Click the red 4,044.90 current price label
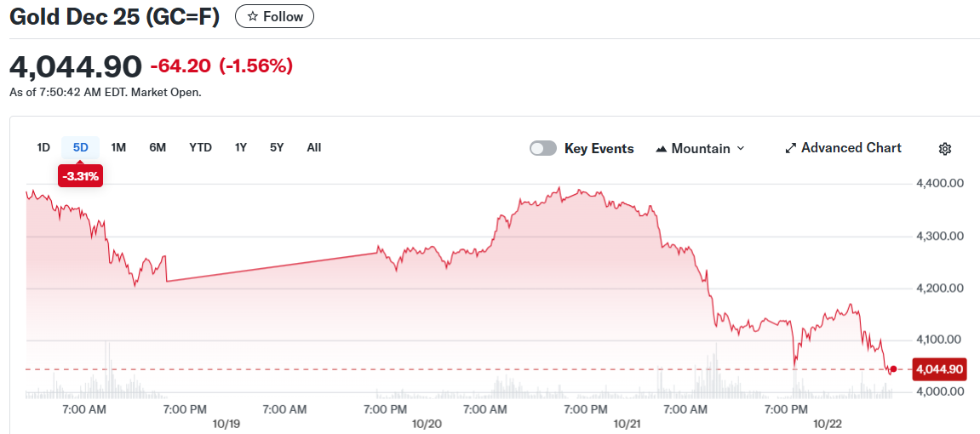This screenshot has height=434, width=980. [937, 369]
